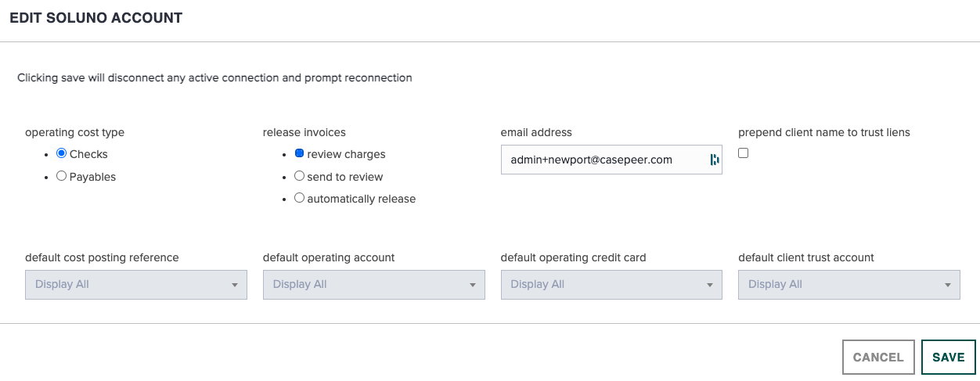Choose automatically release invoices option

coord(299,198)
